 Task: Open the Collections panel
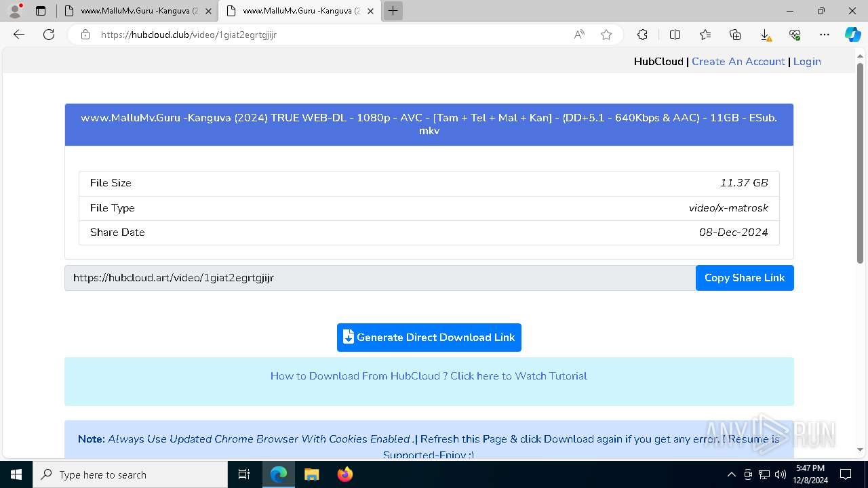(x=735, y=35)
